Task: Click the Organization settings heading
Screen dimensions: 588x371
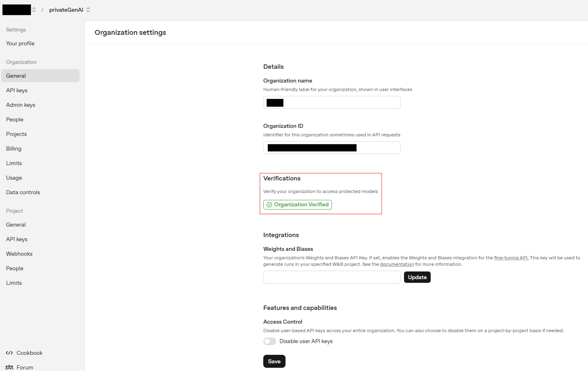Action: [x=130, y=32]
